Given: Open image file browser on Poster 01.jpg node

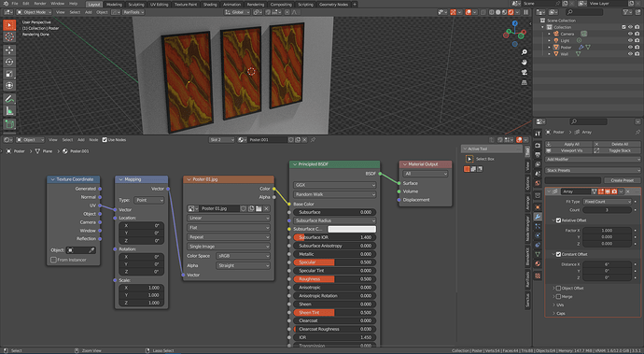Looking at the screenshot, I should coord(259,208).
